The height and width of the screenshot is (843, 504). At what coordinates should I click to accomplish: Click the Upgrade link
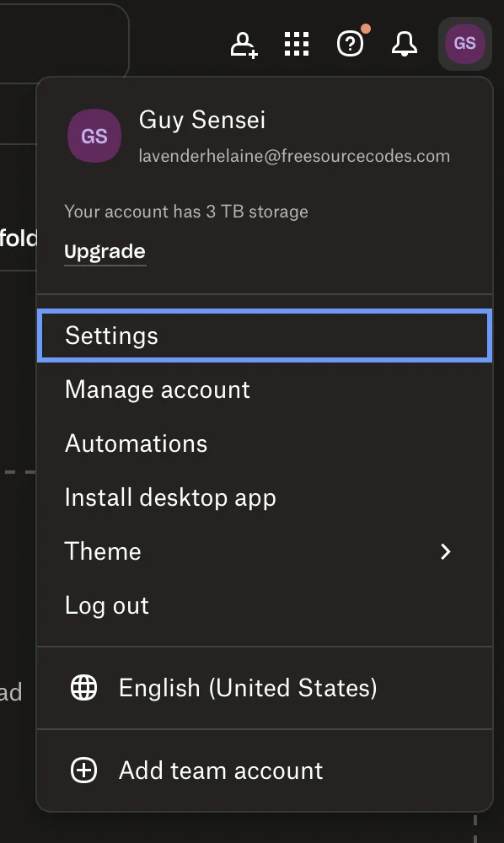pyautogui.click(x=105, y=251)
